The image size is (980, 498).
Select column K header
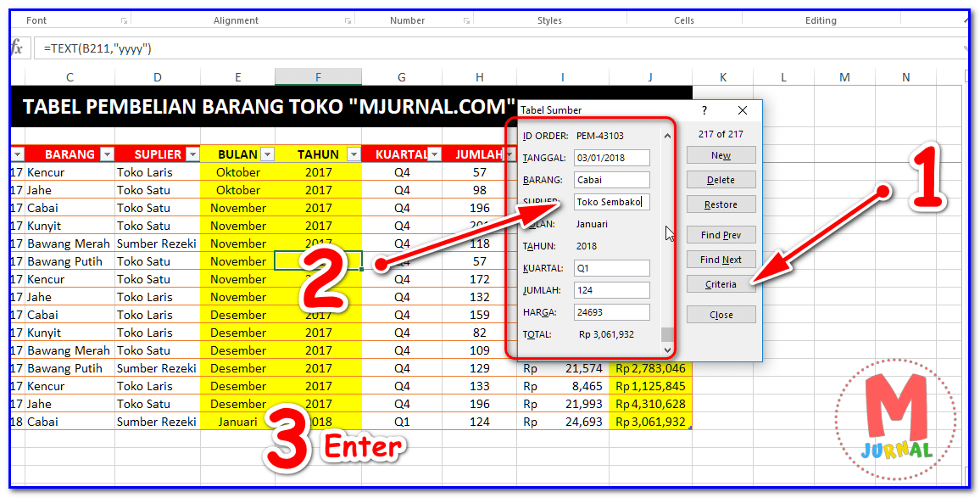722,77
